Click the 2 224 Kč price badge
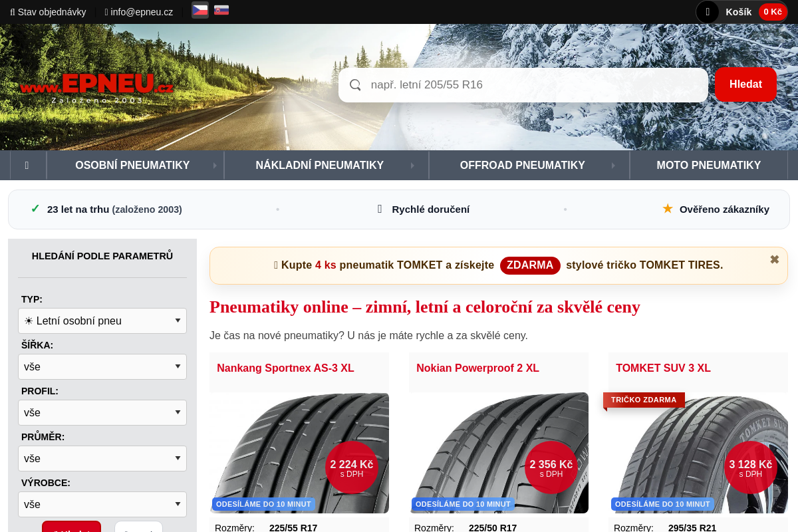The height and width of the screenshot is (532, 798). [352, 467]
